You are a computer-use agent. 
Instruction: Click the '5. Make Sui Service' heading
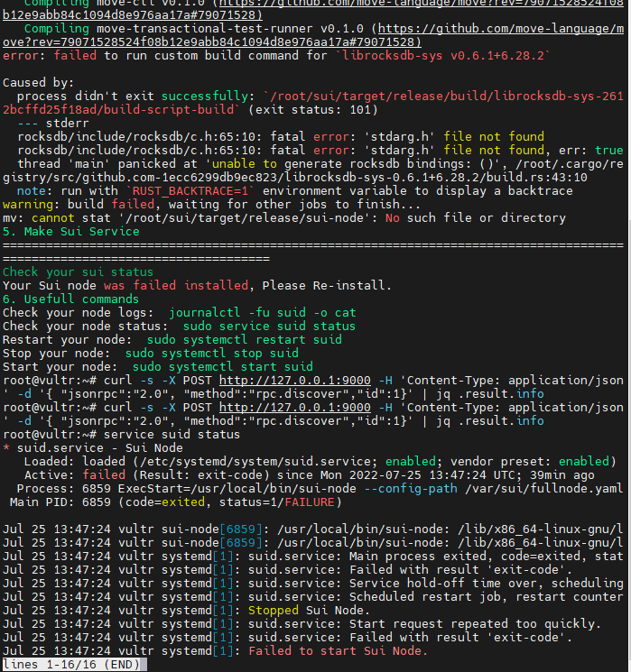point(71,232)
